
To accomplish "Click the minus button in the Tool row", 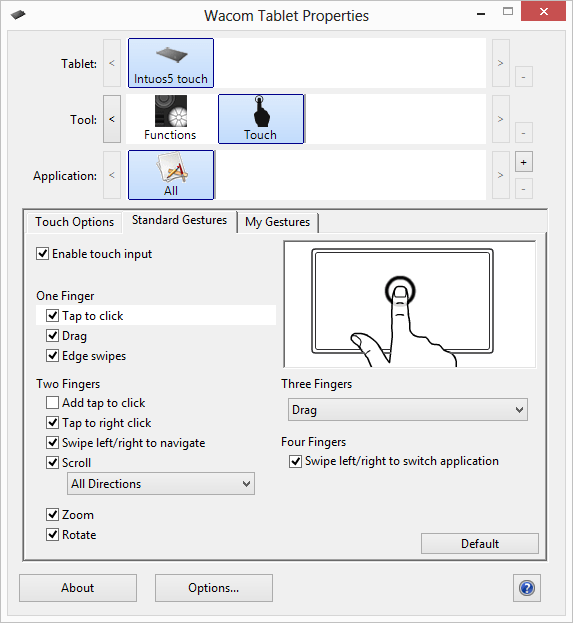I will pos(524,133).
